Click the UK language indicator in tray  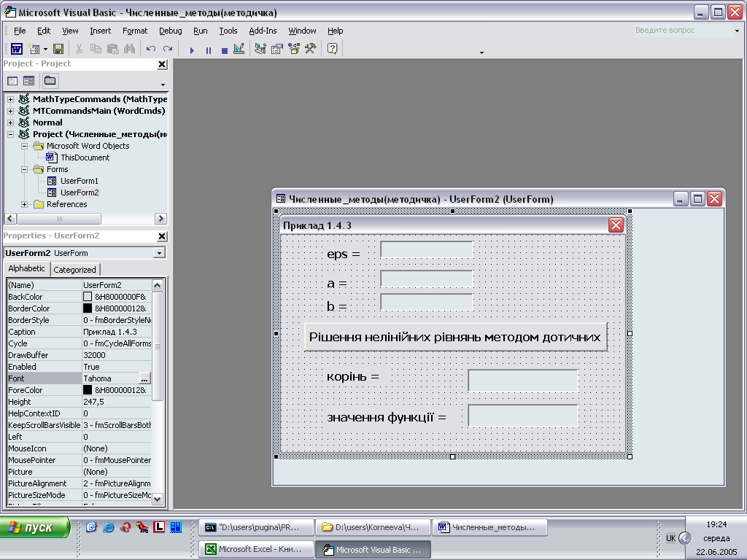(671, 538)
